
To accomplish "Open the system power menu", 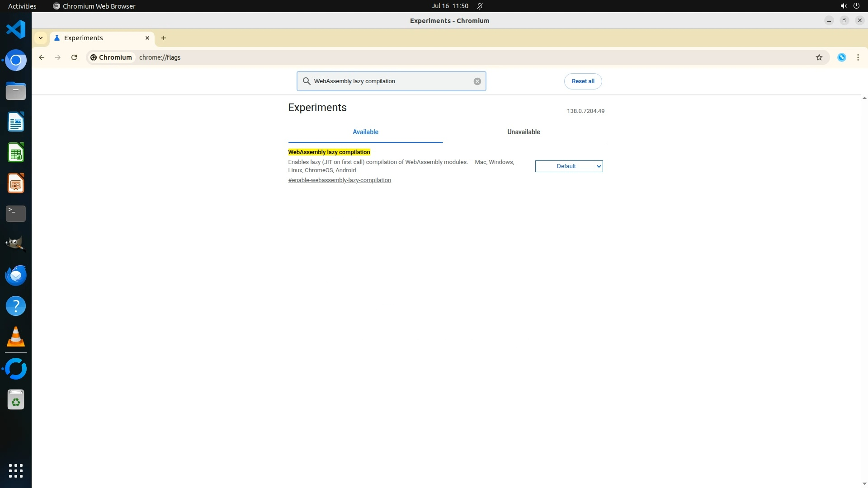I will (x=856, y=6).
